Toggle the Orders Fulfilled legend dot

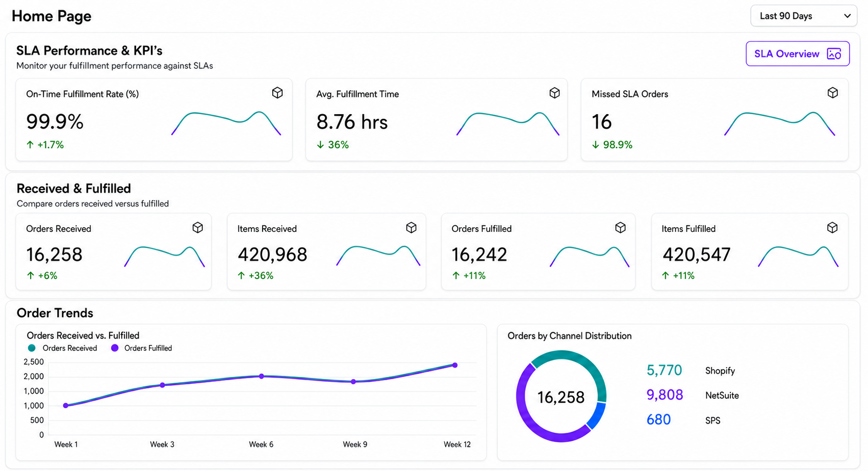(x=115, y=348)
